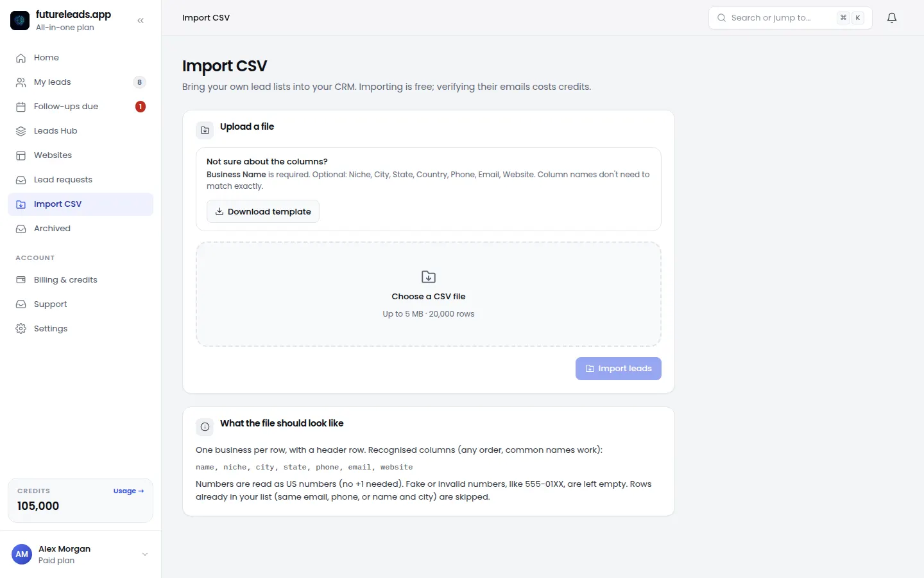The width and height of the screenshot is (924, 578).
Task: Click 'Up to 5 MB · 20,000 rows' text
Action: coord(429,314)
